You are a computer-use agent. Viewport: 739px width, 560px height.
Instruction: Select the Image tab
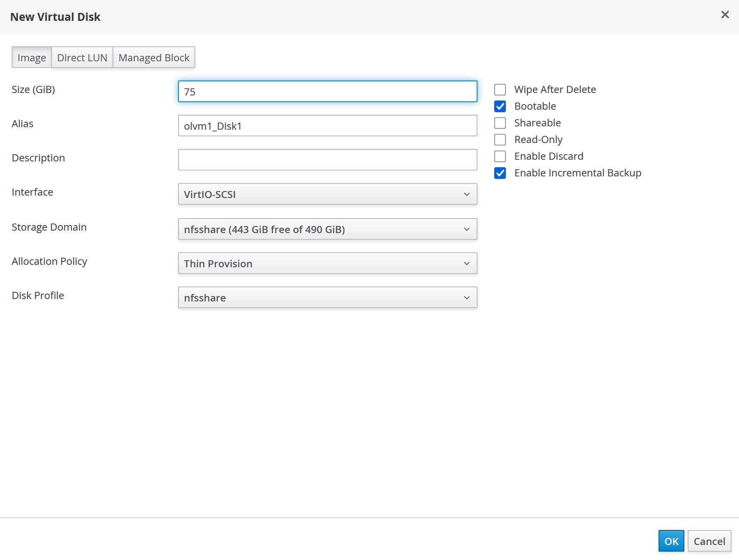click(x=31, y=57)
